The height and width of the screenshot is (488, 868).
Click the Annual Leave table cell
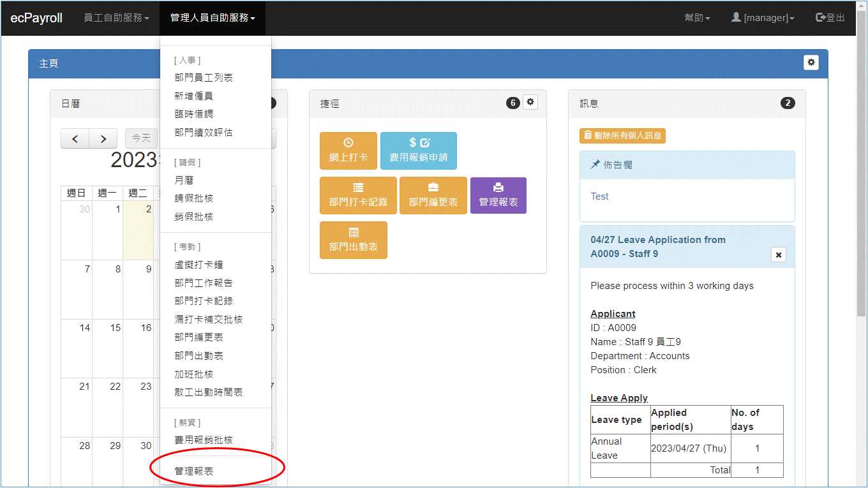(x=620, y=448)
